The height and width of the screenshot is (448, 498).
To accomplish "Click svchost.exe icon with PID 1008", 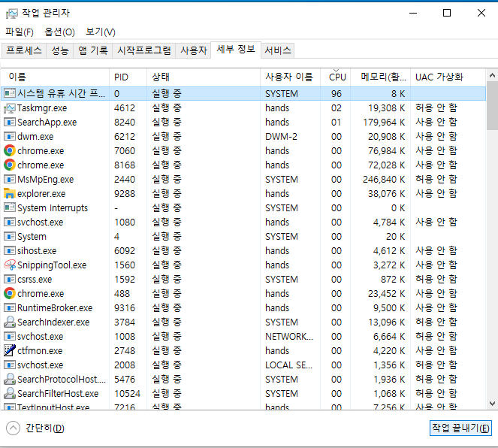I will click(x=10, y=337).
